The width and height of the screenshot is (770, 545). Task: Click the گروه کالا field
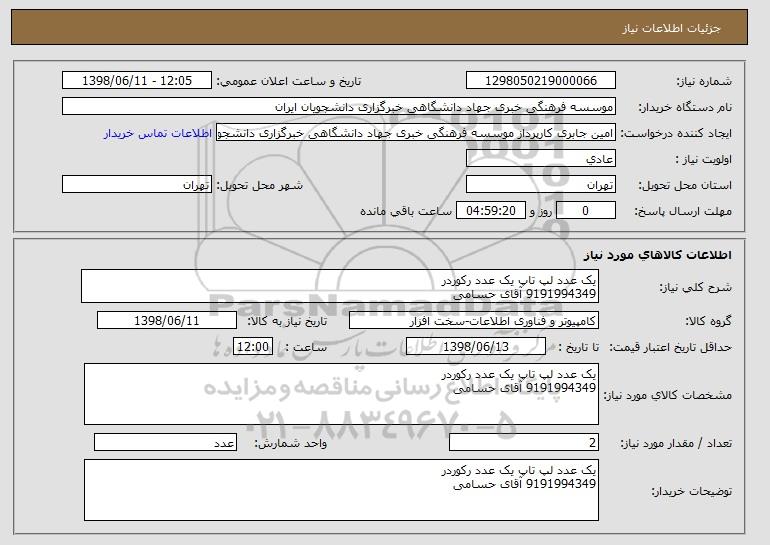coord(474,321)
